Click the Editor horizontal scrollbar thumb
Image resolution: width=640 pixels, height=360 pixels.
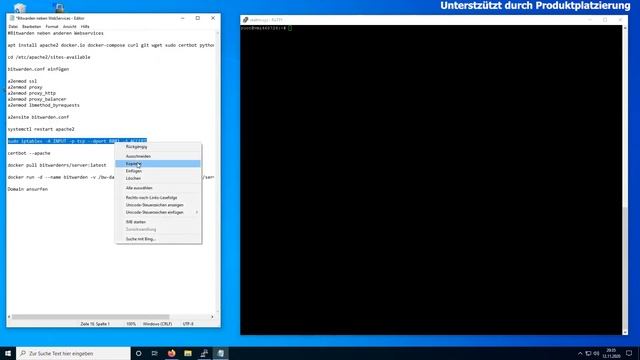(x=90, y=317)
